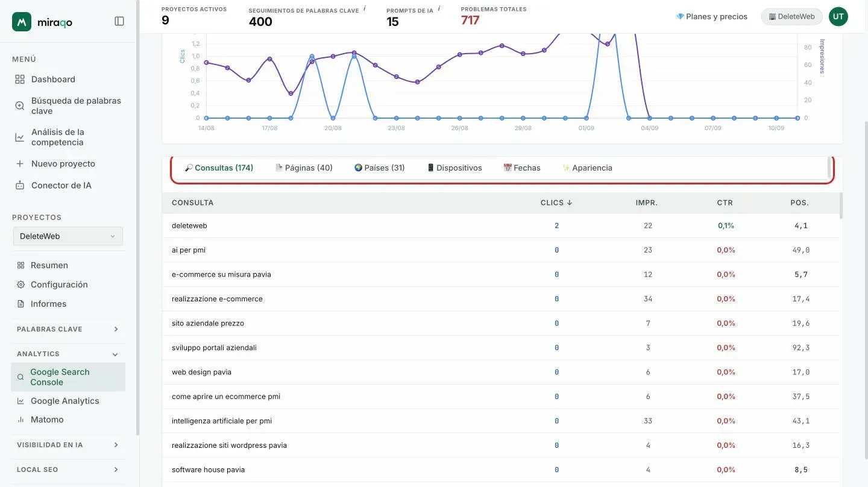868x487 pixels.
Task: Click the Resumen icon in sidebar
Action: 20,265
